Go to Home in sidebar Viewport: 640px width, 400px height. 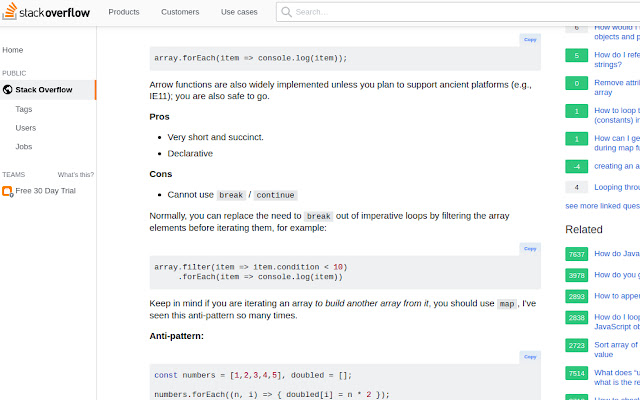(x=13, y=49)
